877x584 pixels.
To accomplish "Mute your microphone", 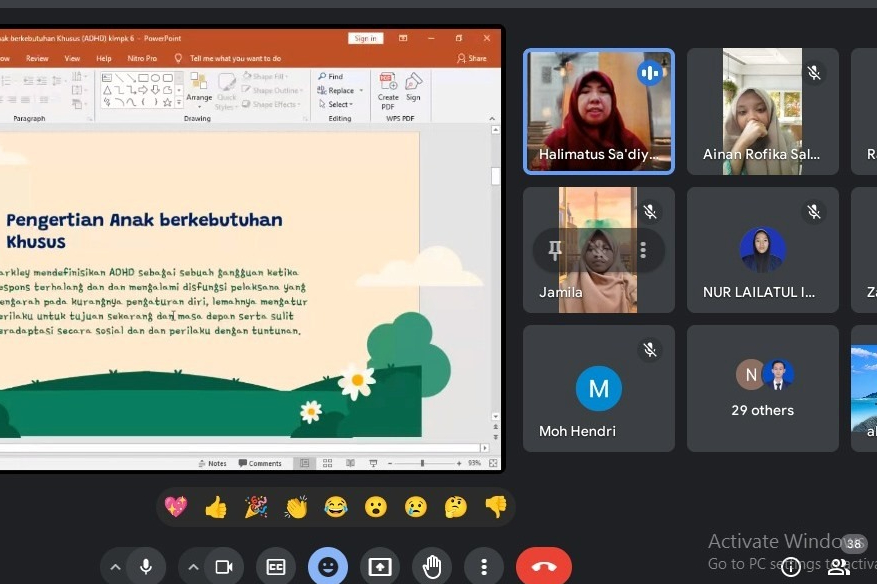I will coord(145,565).
